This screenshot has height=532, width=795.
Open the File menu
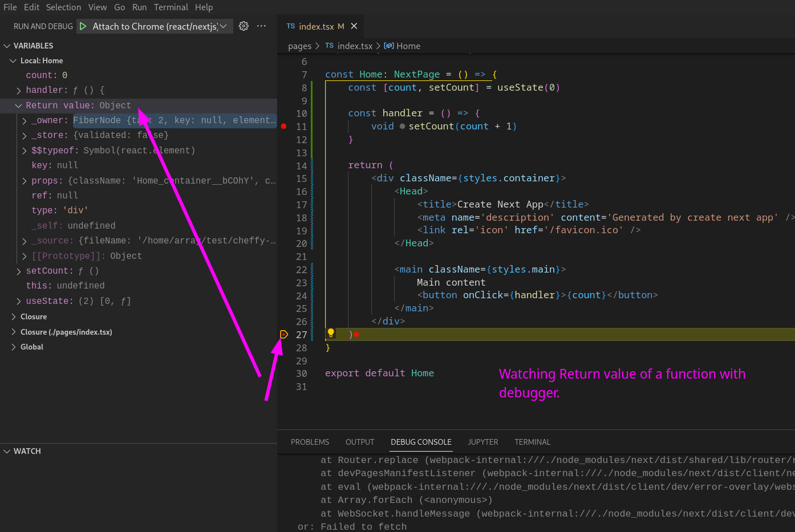(10, 7)
